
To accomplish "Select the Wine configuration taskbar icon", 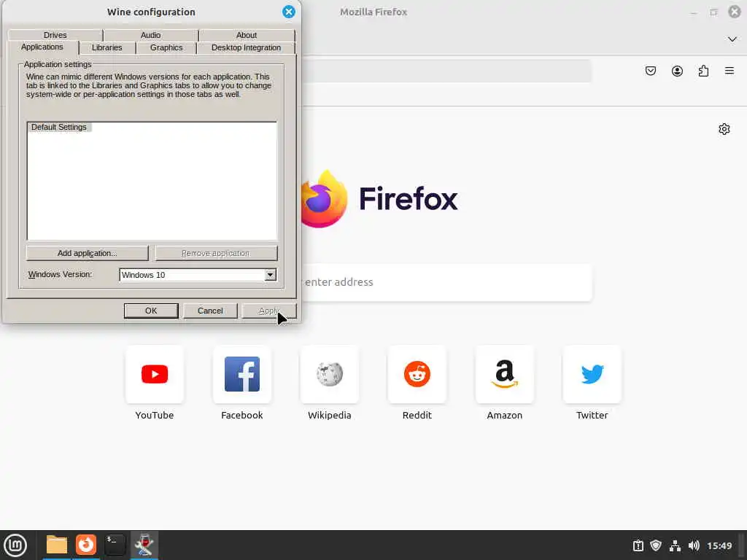I will tap(144, 545).
